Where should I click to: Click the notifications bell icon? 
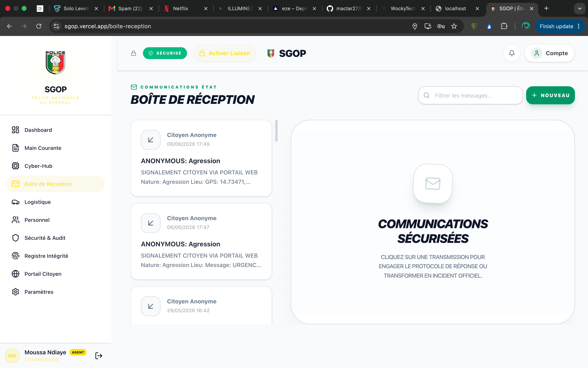(x=512, y=53)
